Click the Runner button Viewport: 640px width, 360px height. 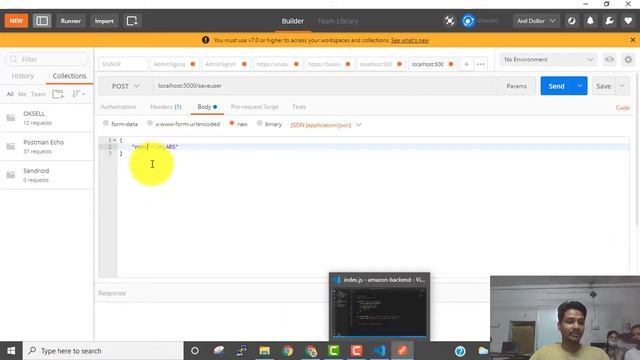pos(71,21)
